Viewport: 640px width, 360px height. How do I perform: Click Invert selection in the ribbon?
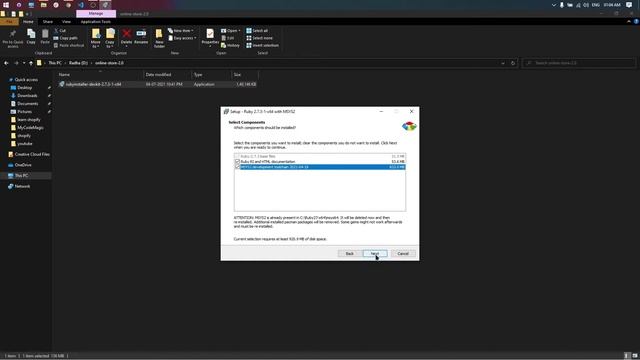[262, 45]
